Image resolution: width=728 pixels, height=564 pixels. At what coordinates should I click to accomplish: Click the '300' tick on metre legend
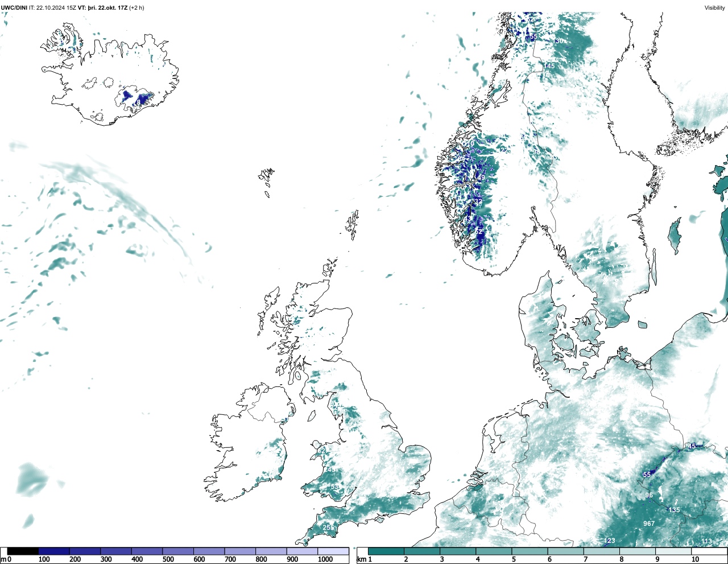point(106,559)
